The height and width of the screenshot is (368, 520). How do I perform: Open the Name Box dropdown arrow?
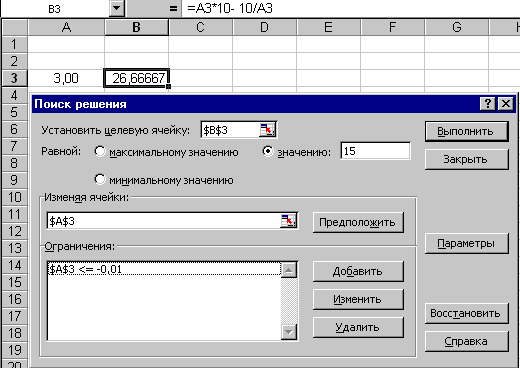coord(117,8)
